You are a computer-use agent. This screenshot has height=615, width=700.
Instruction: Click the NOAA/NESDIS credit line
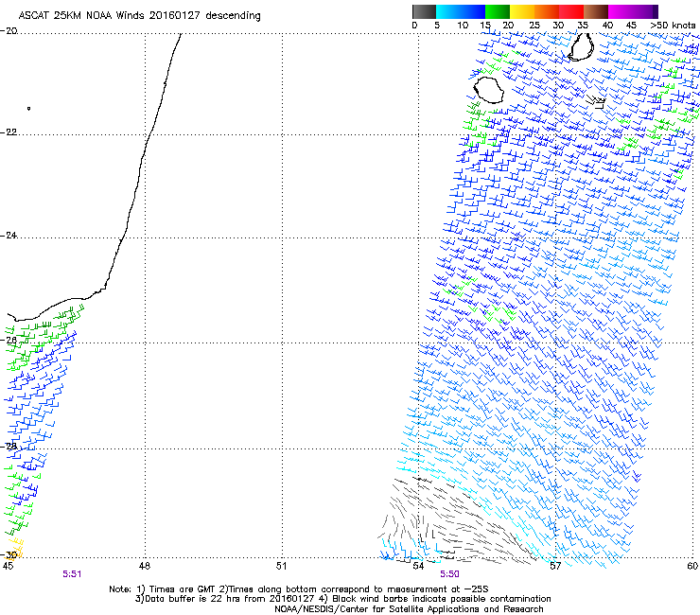(409, 609)
